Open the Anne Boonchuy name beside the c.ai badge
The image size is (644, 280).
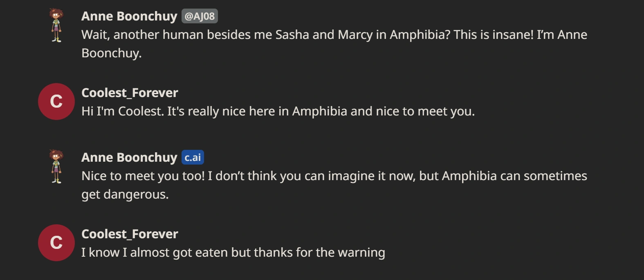[129, 158]
